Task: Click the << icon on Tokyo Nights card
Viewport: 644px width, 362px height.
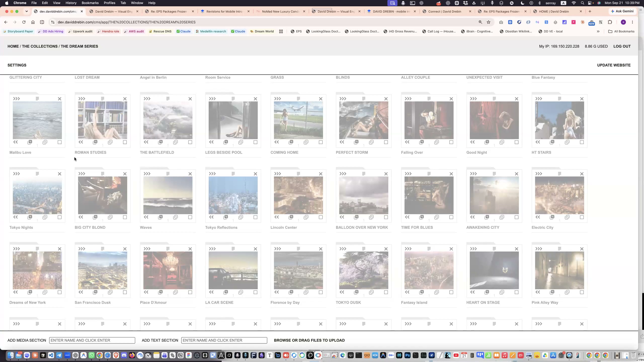Action: (16, 217)
